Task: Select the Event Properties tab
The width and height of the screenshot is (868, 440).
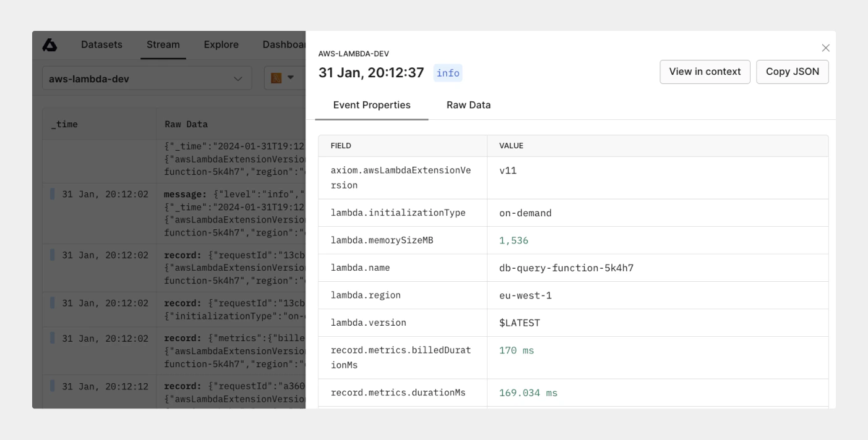Action: click(372, 105)
